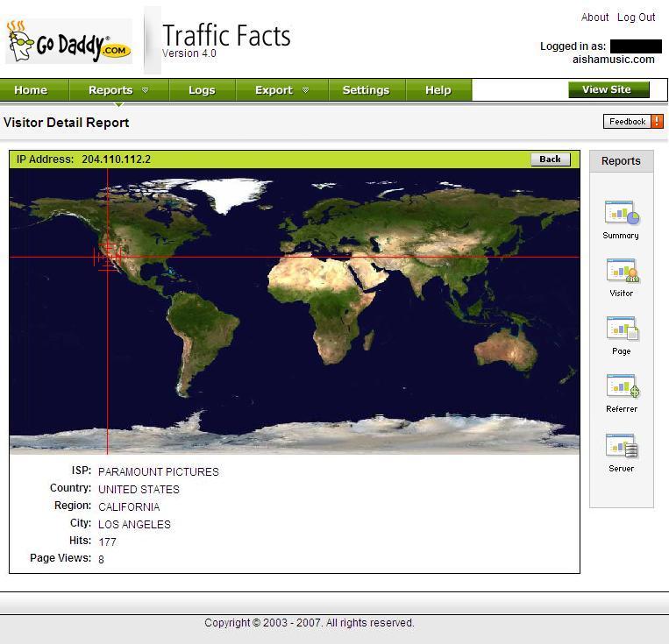Click the copyright notice text
669x644 pixels.
click(x=310, y=623)
